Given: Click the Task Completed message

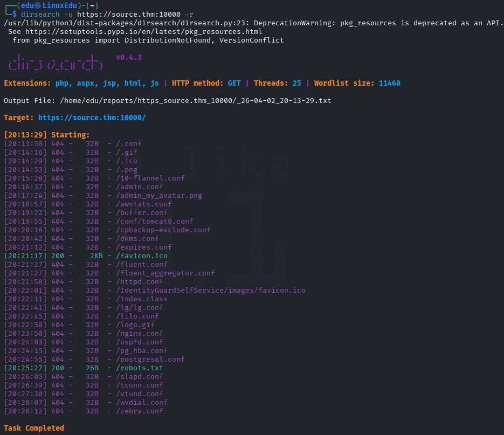Looking at the screenshot, I should [34, 428].
